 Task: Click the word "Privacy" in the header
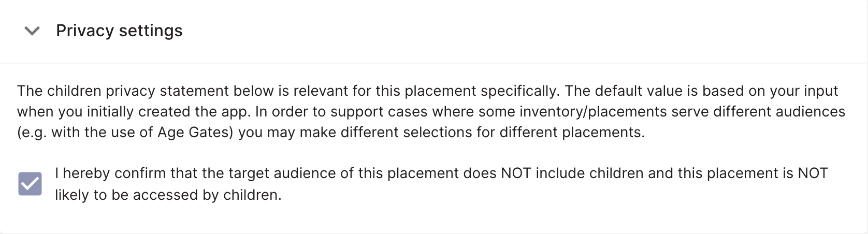85,31
